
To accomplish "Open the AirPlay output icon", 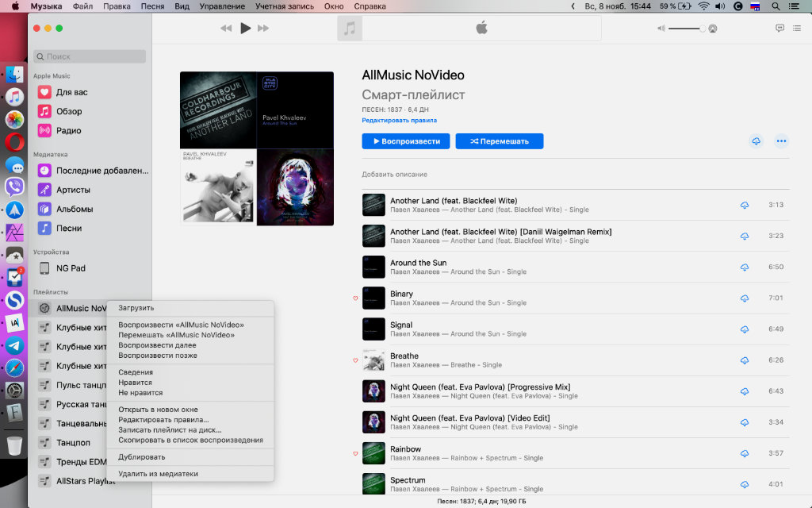I will [x=713, y=29].
